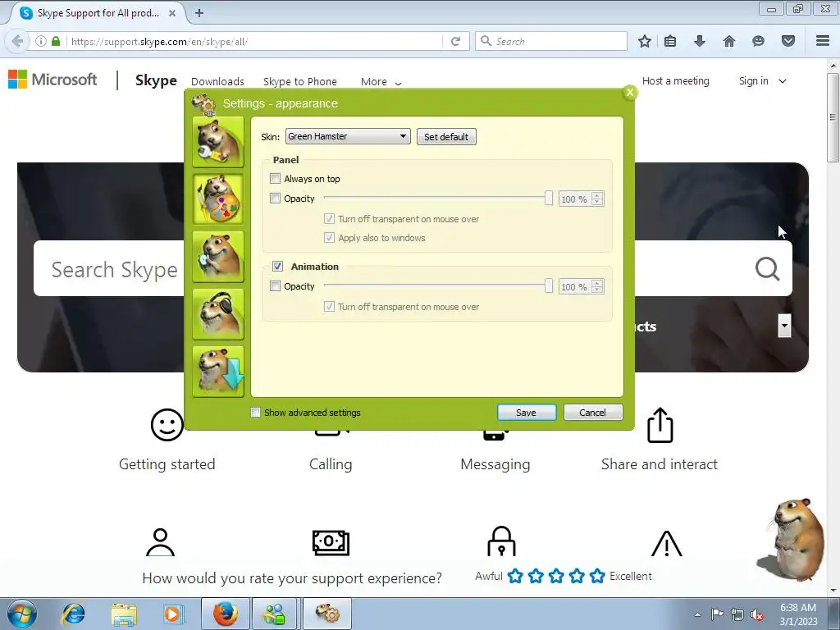Click the Firefox Search box
Image resolution: width=840 pixels, height=630 pixels.
pos(551,41)
